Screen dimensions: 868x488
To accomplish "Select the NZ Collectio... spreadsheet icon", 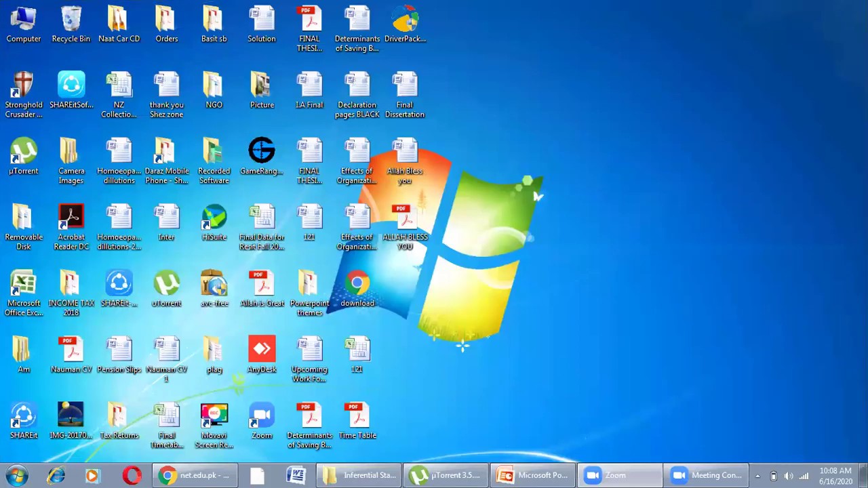I will pyautogui.click(x=119, y=95).
